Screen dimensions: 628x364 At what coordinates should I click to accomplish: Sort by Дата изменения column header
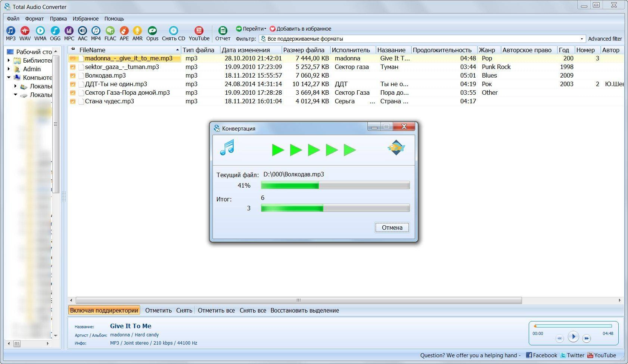click(x=251, y=50)
